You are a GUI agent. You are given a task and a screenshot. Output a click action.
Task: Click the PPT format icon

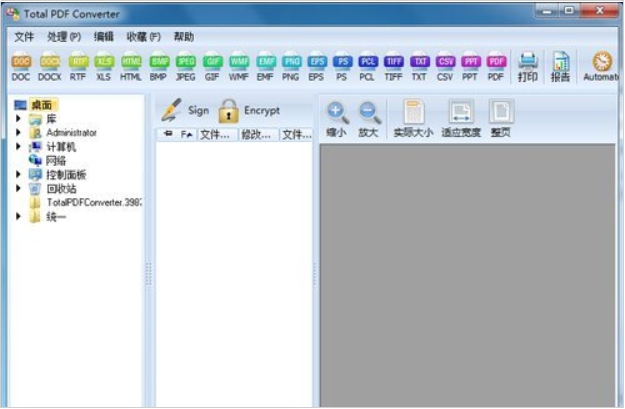pyautogui.click(x=470, y=67)
